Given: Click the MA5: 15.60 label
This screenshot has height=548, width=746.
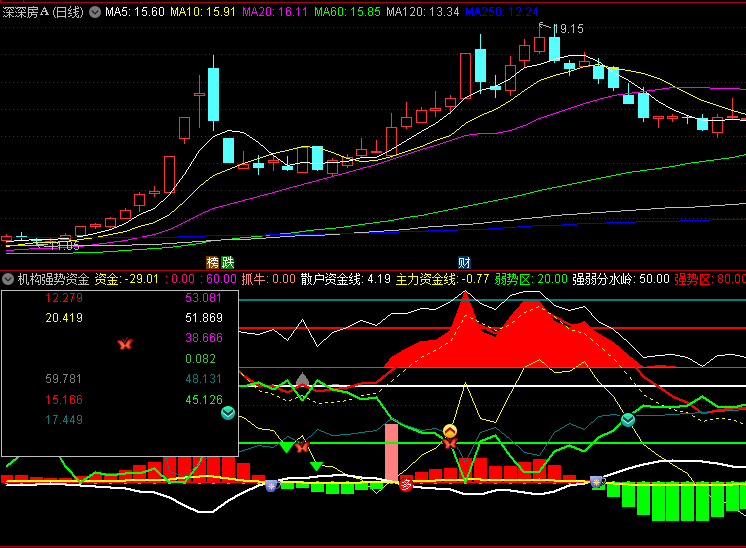Looking at the screenshot, I should [x=135, y=12].
